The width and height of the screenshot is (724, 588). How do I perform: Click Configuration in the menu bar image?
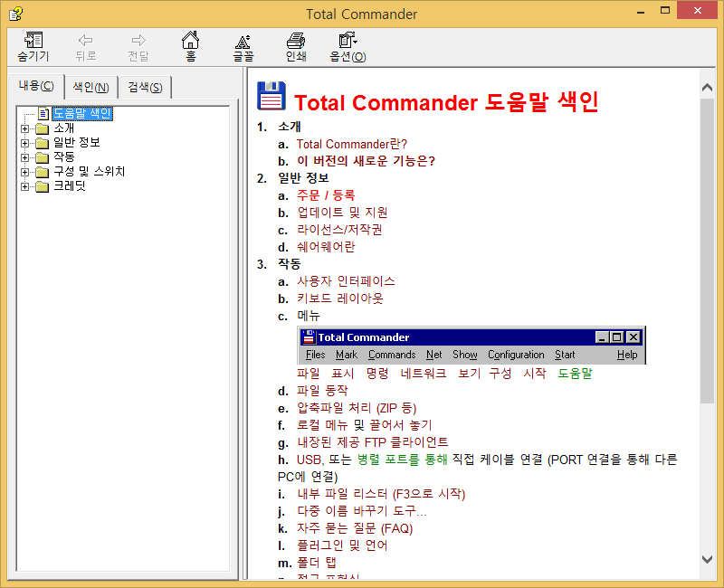point(516,355)
